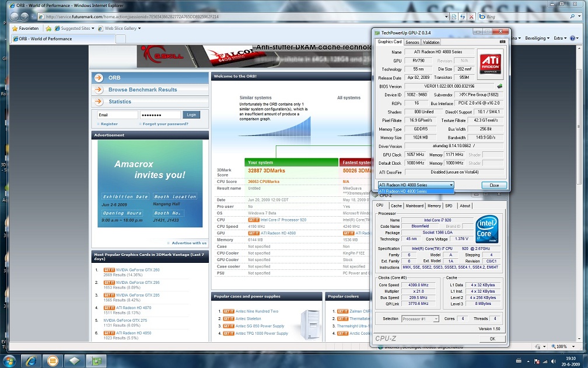The width and height of the screenshot is (588, 368).
Task: Click the password input field
Action: pos(160,115)
